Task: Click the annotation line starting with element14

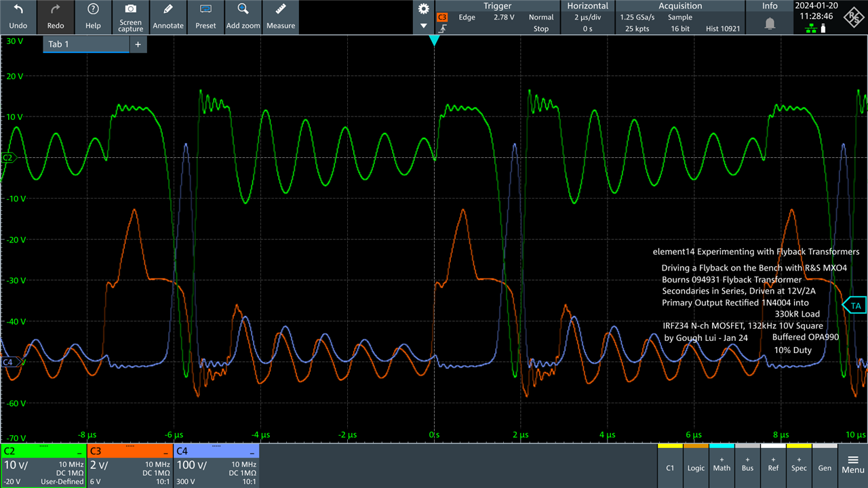Action: click(756, 251)
